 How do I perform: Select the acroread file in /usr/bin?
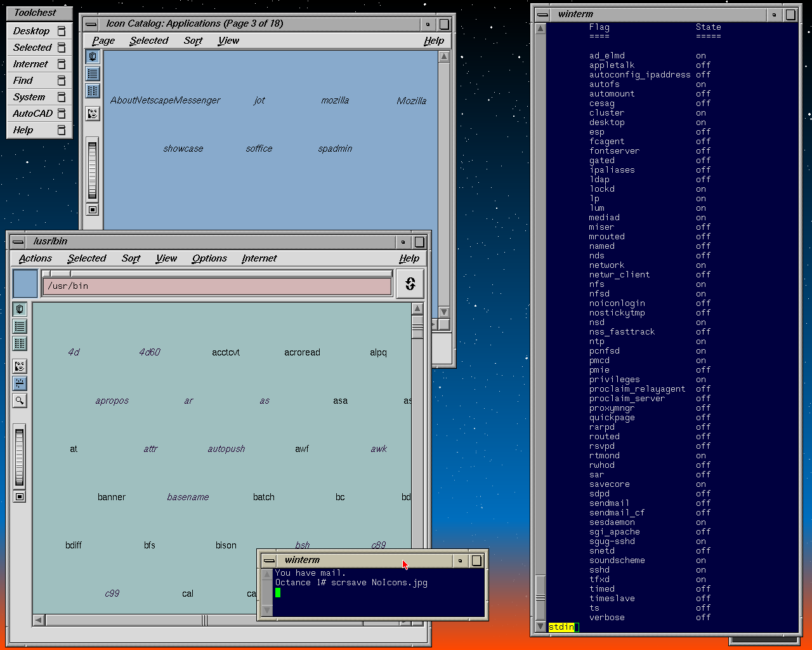tap(302, 352)
